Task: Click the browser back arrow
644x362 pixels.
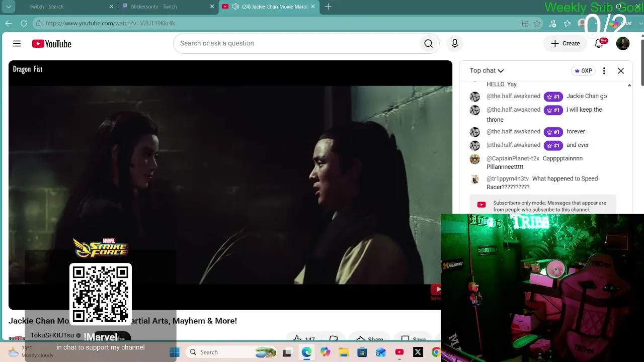Action: [9, 23]
